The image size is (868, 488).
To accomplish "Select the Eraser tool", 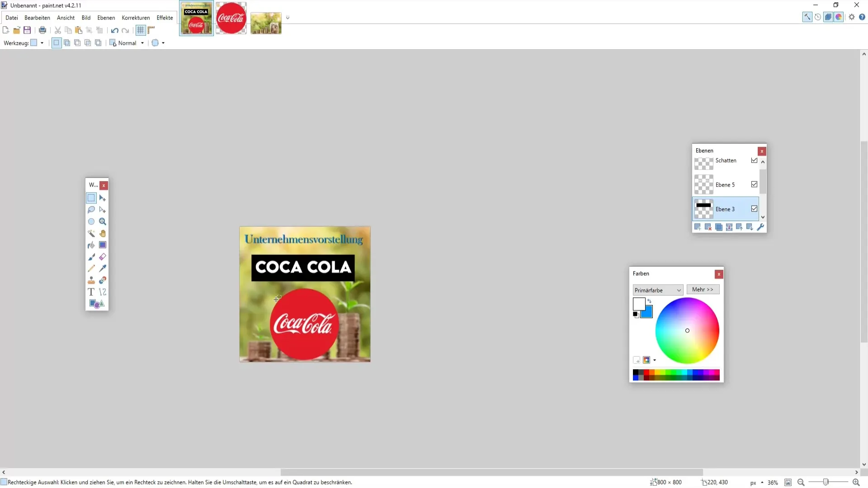I will 103,257.
